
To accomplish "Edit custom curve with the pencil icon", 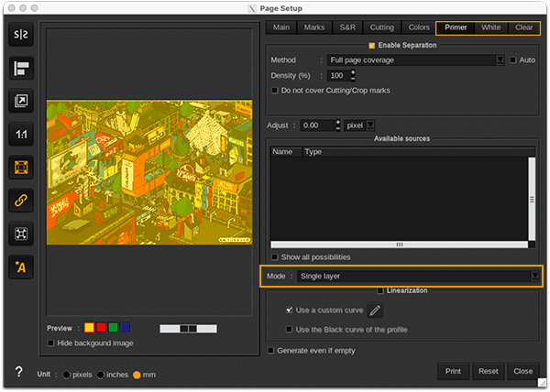I will [374, 311].
